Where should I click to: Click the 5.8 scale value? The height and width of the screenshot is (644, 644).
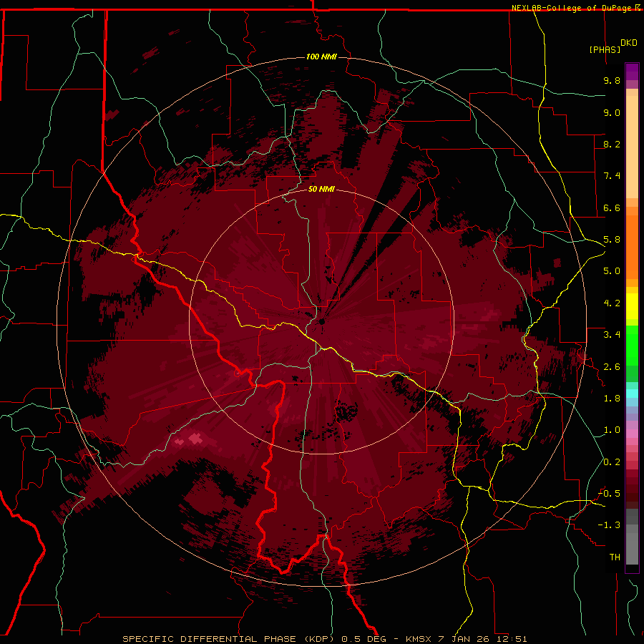pos(612,240)
